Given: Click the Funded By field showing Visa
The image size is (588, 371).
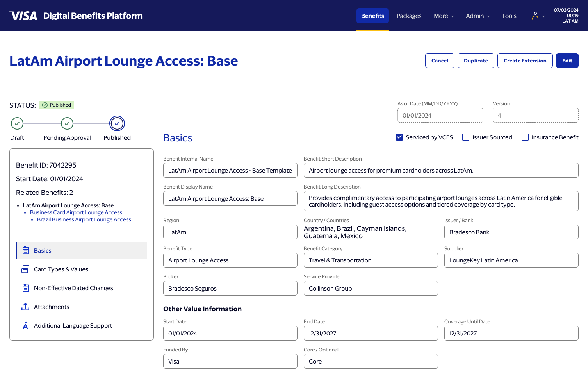Looking at the screenshot, I should point(230,361).
